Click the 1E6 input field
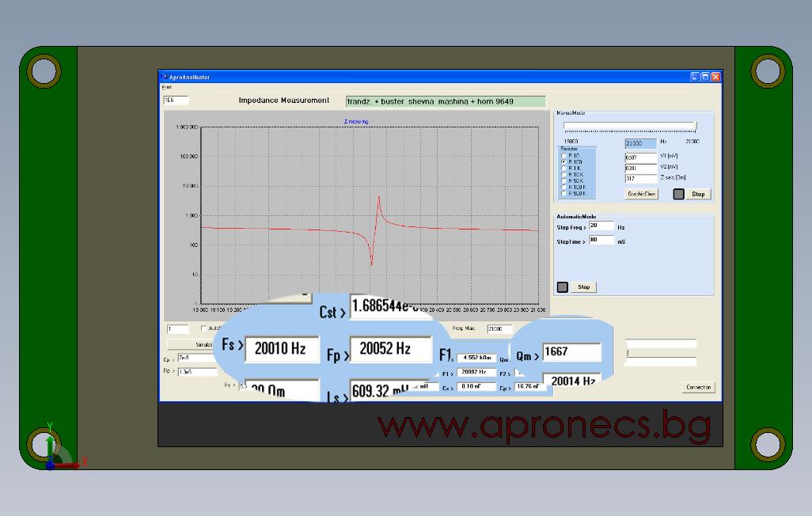This screenshot has height=516, width=812. coord(176,100)
